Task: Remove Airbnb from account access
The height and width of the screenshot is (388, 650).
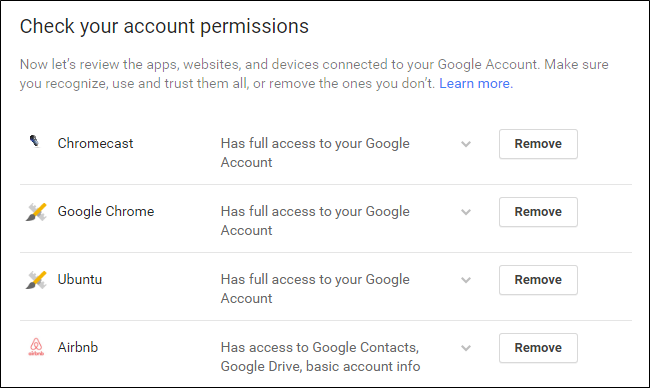Action: tap(538, 348)
